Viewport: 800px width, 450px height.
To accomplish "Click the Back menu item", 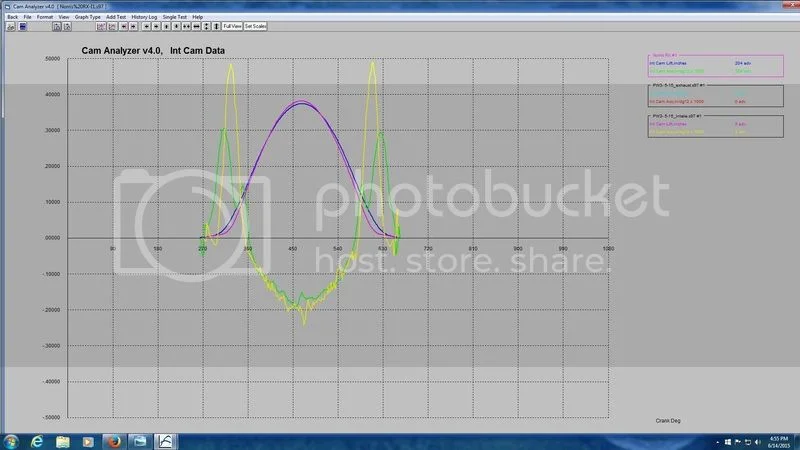I will click(13, 17).
